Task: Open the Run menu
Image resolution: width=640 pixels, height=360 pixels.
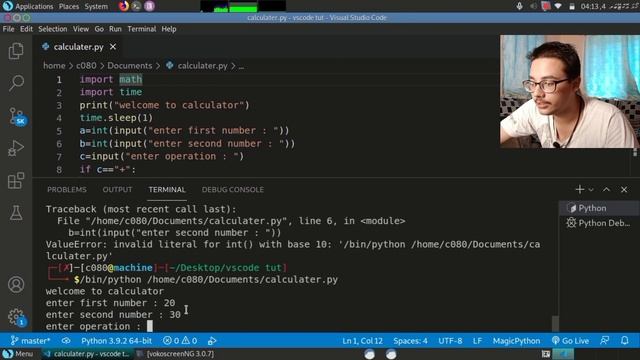Action: pyautogui.click(x=115, y=29)
